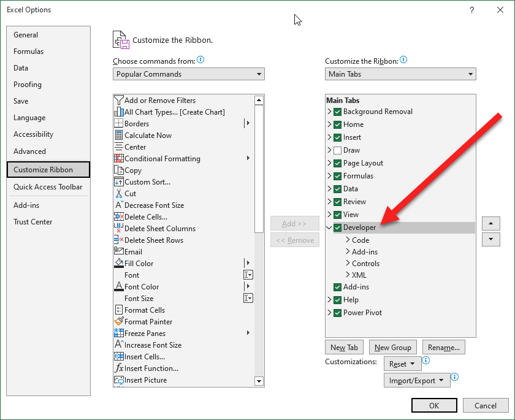Click info icon beside Customize the Ribbon label
The image size is (515, 420).
point(403,59)
